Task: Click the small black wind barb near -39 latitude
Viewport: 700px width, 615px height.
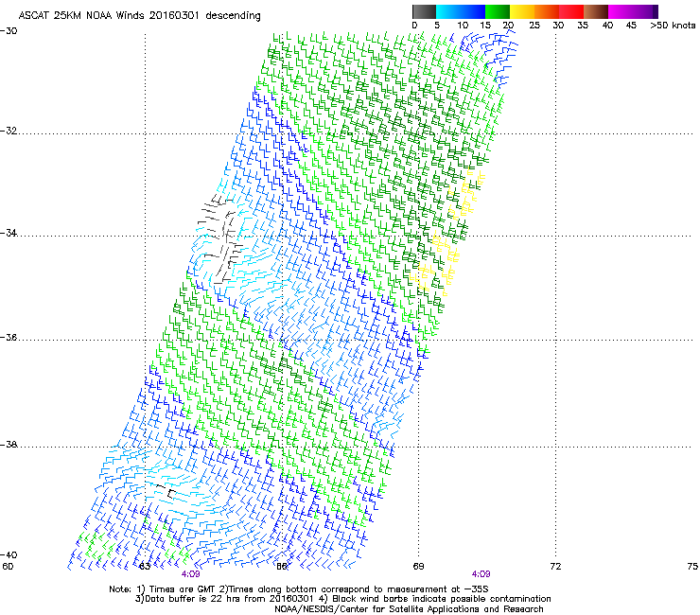Action: 166,490
